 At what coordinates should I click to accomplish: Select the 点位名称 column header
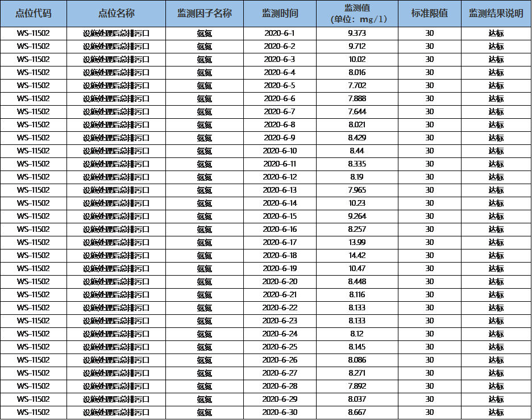[117, 14]
